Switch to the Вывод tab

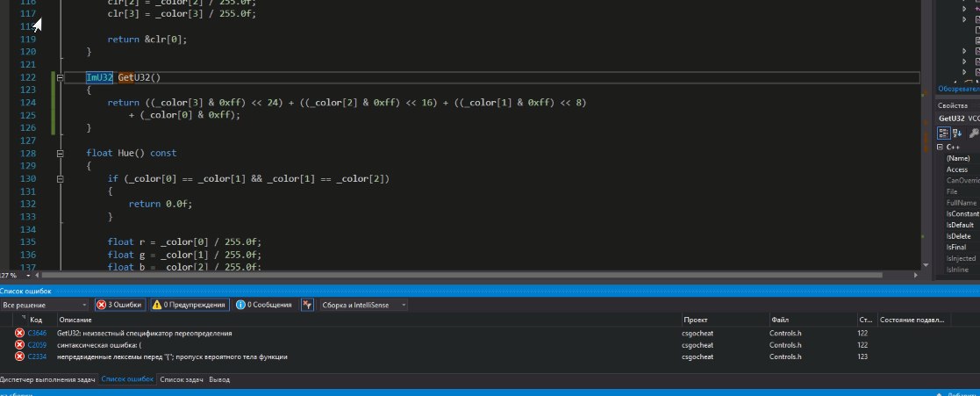(x=219, y=379)
